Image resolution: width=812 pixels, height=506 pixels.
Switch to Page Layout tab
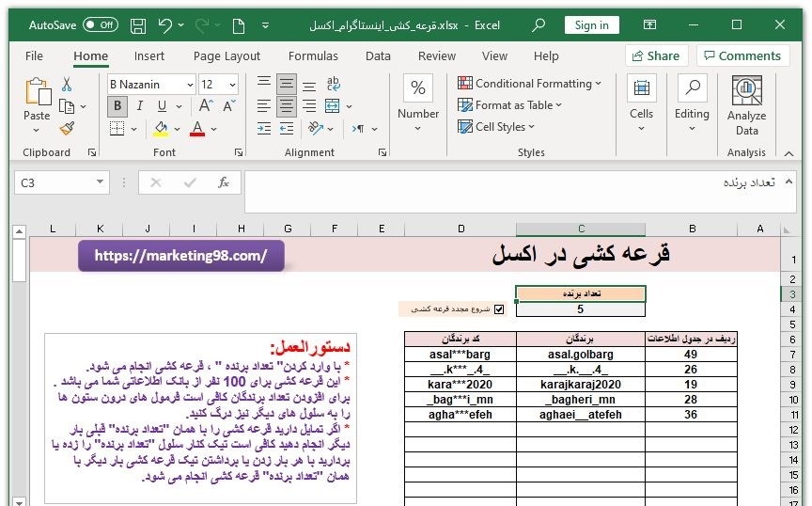226,56
